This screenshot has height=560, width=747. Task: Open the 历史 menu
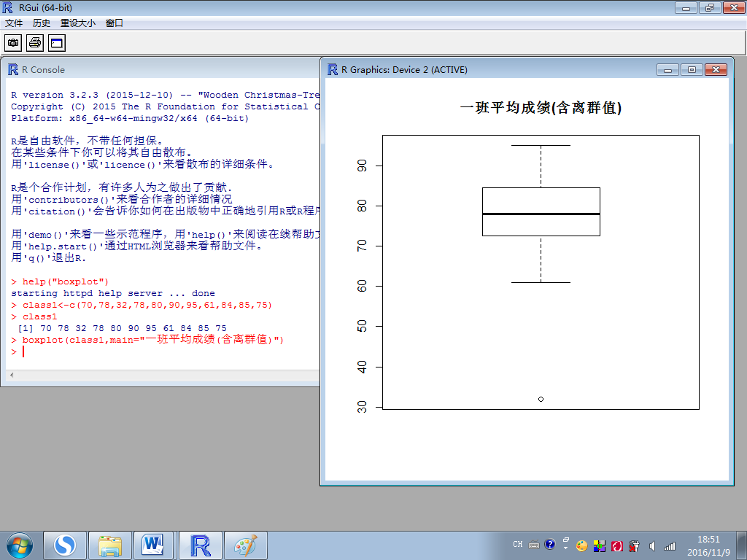(x=42, y=23)
